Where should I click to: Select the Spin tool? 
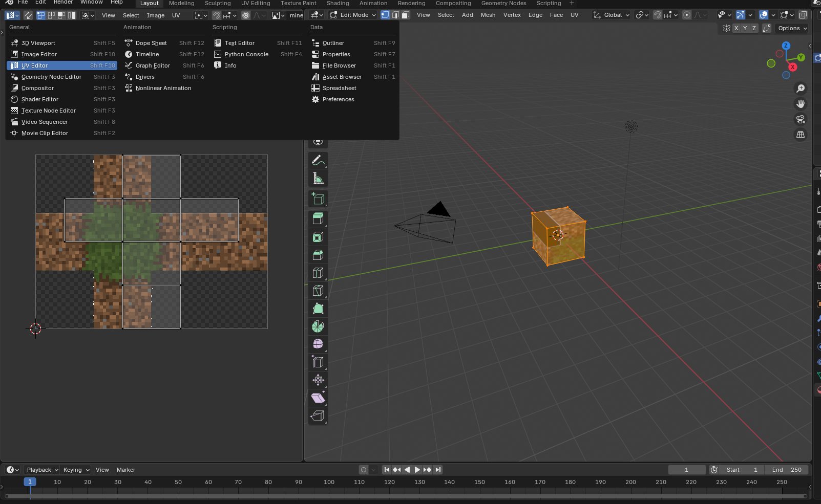pos(318,326)
